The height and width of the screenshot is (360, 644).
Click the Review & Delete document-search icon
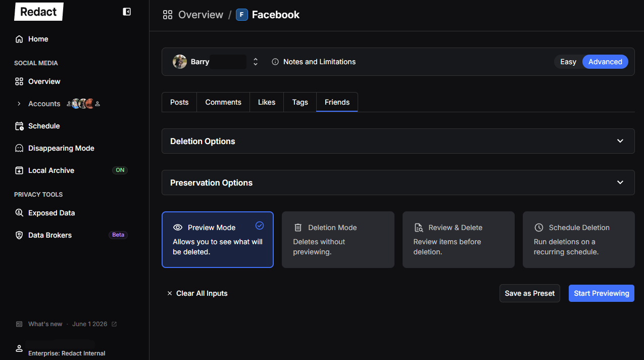tap(418, 228)
